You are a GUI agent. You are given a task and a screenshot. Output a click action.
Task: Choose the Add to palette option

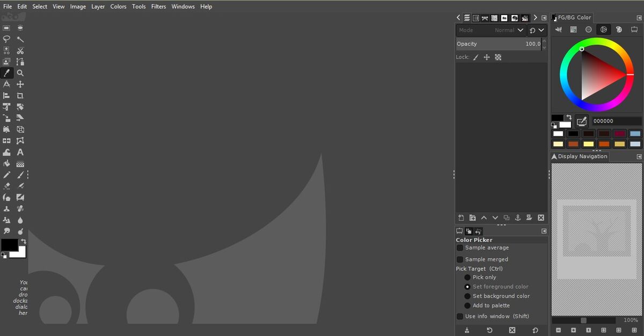point(467,305)
